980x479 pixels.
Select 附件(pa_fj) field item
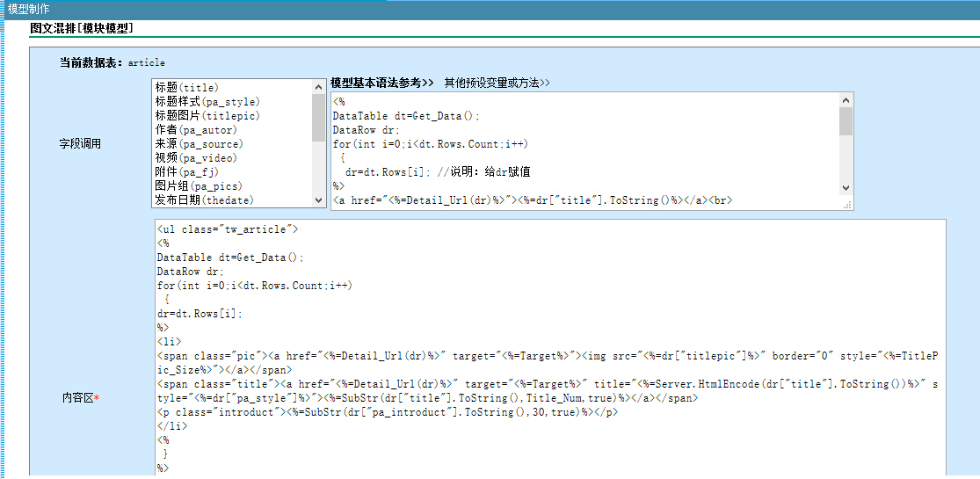pyautogui.click(x=186, y=172)
